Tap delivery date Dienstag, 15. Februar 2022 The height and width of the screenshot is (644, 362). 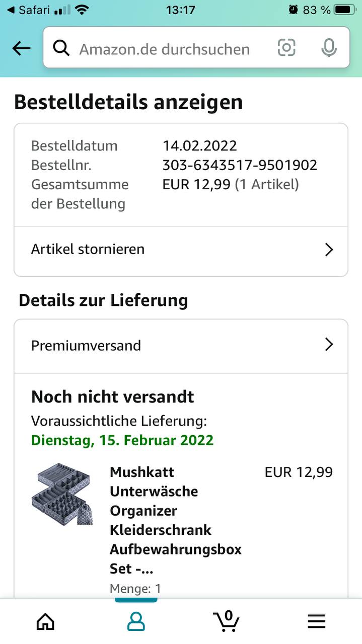tap(122, 440)
